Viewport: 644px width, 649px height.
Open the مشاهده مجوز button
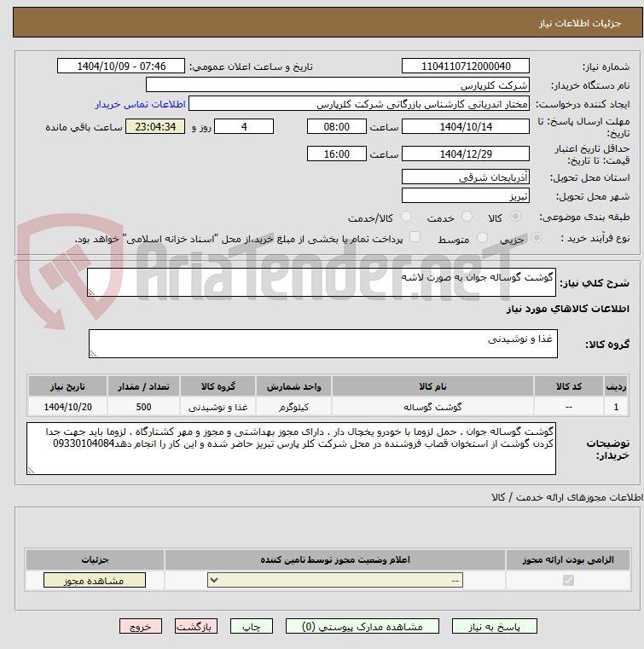[95, 580]
